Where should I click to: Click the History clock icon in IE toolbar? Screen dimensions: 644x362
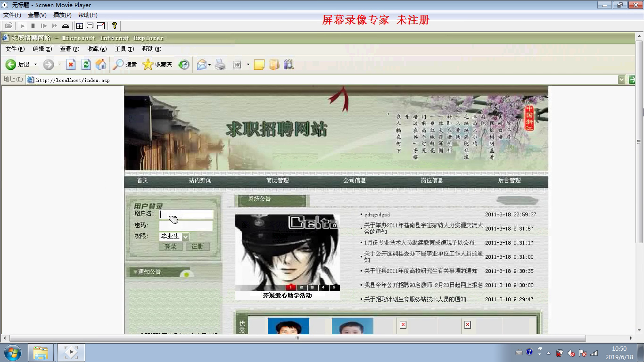tap(184, 65)
